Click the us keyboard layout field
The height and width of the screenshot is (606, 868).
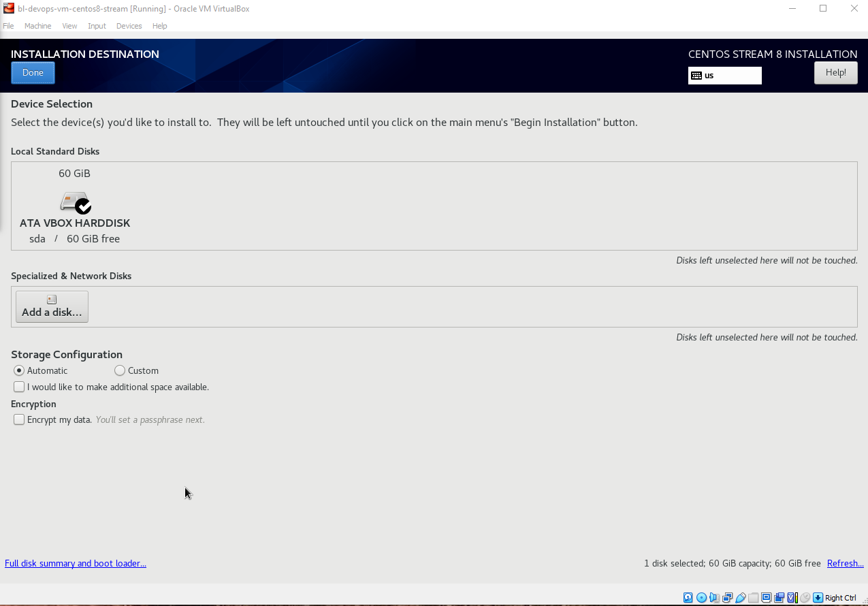(x=724, y=76)
